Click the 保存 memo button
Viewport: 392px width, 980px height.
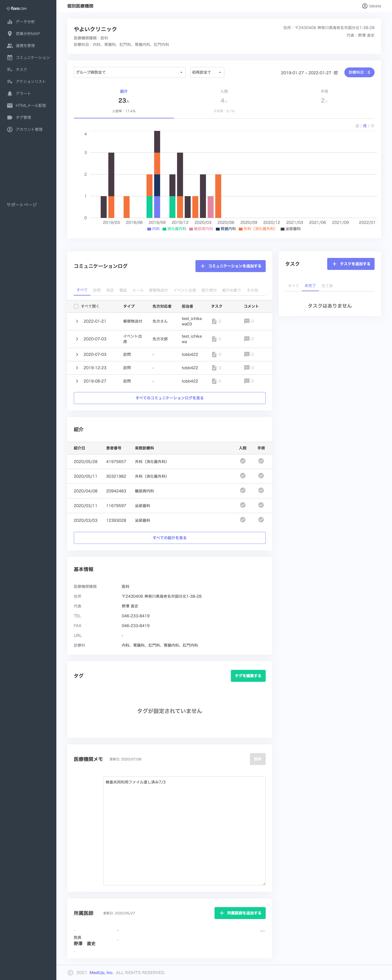click(x=258, y=759)
